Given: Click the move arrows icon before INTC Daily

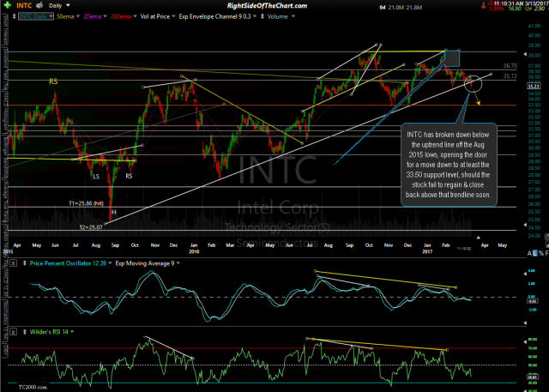Looking at the screenshot, I should click(14, 16).
